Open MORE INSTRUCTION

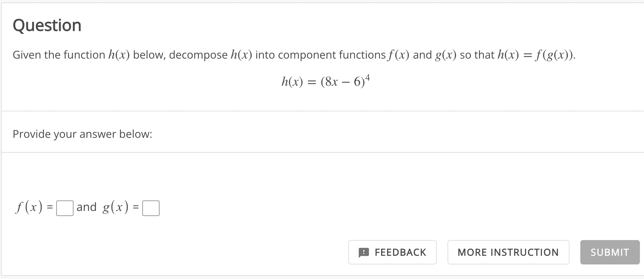508,252
